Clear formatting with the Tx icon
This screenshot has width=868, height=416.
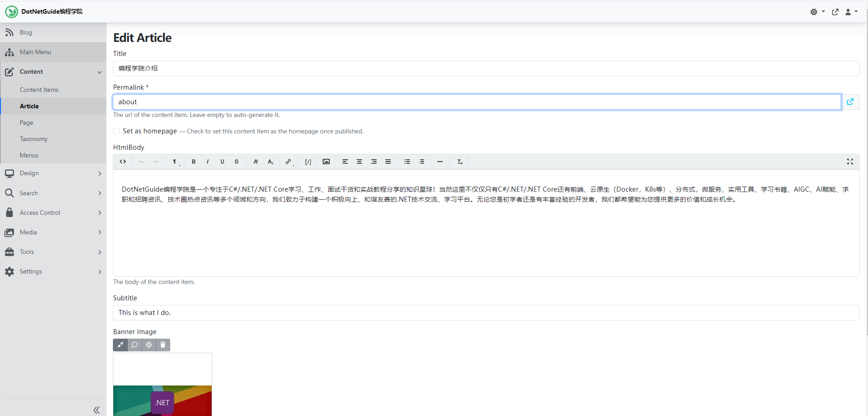click(460, 162)
